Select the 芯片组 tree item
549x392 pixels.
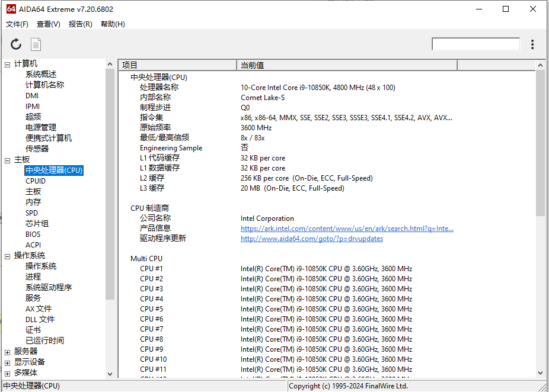click(x=37, y=223)
